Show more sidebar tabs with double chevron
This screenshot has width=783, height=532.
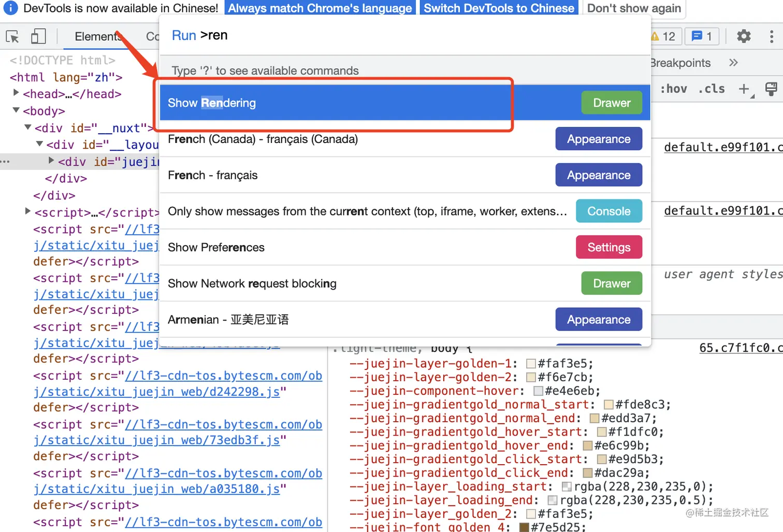[x=733, y=63]
